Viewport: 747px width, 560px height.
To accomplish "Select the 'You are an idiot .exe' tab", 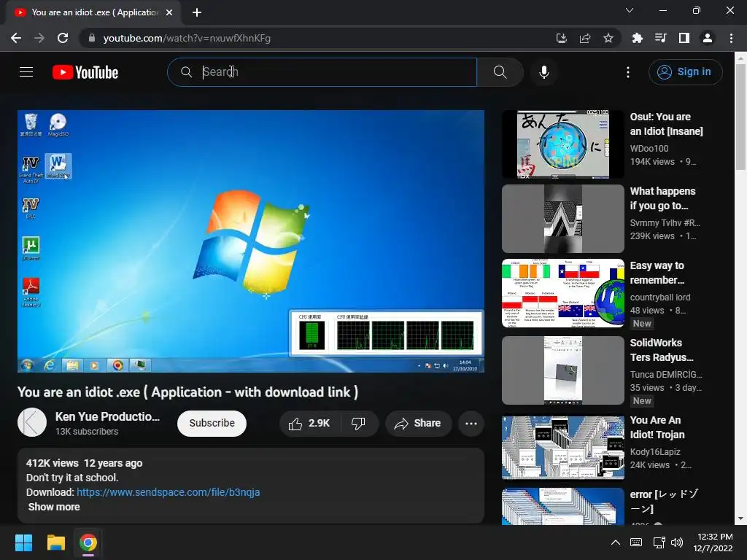I will click(93, 12).
